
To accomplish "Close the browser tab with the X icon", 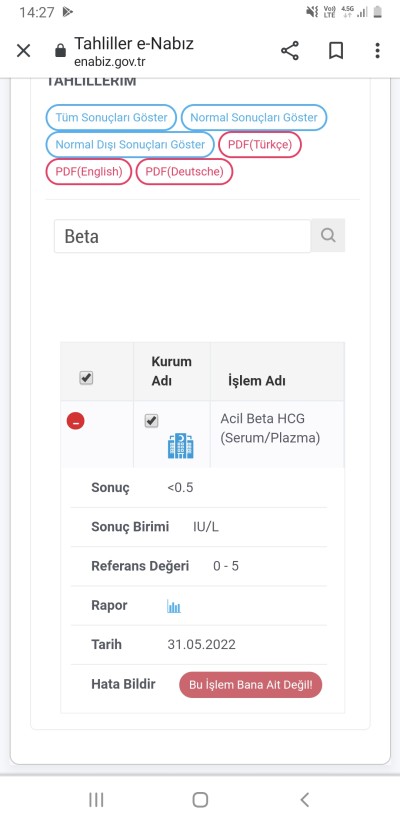I will (24, 51).
